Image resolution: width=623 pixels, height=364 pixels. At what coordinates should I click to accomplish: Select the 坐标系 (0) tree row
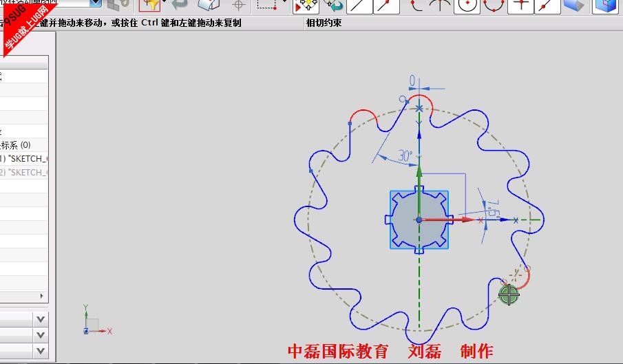pos(24,145)
